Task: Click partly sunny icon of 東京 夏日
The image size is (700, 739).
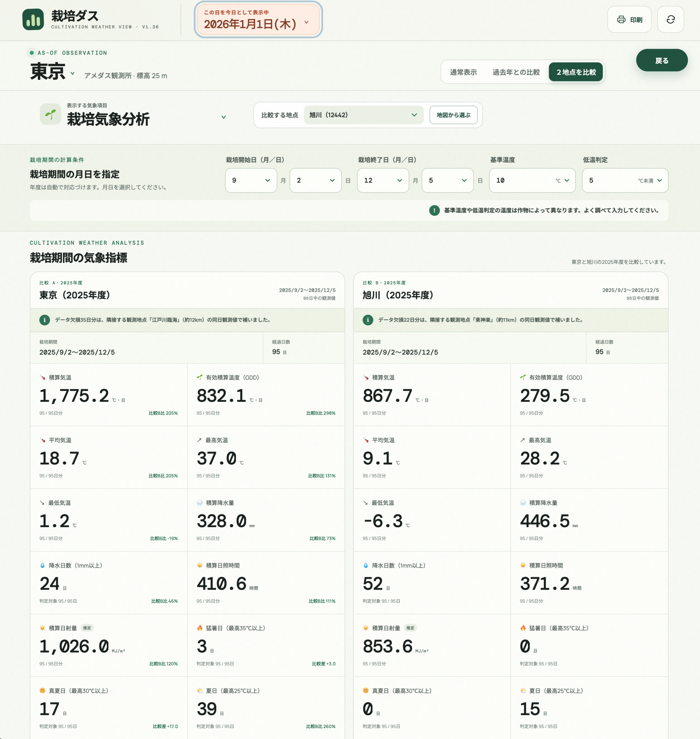Action: tap(200, 691)
